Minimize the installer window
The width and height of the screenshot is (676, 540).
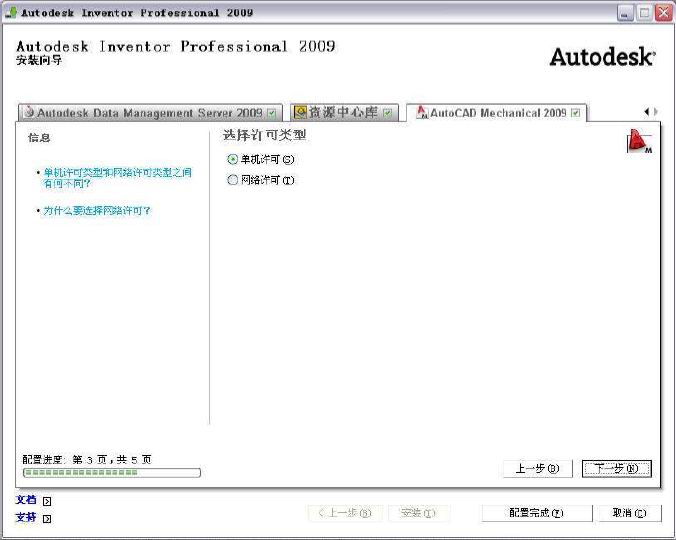point(625,13)
